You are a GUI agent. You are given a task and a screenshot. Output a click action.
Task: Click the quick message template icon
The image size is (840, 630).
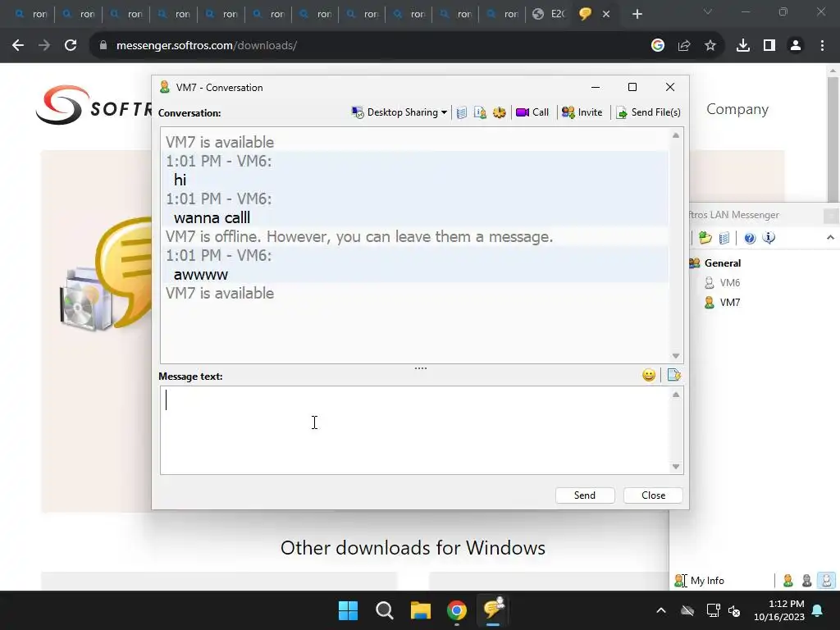point(674,375)
